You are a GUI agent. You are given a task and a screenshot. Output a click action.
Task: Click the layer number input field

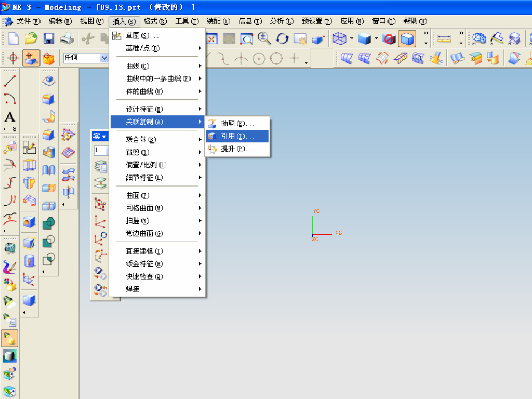coord(101,150)
